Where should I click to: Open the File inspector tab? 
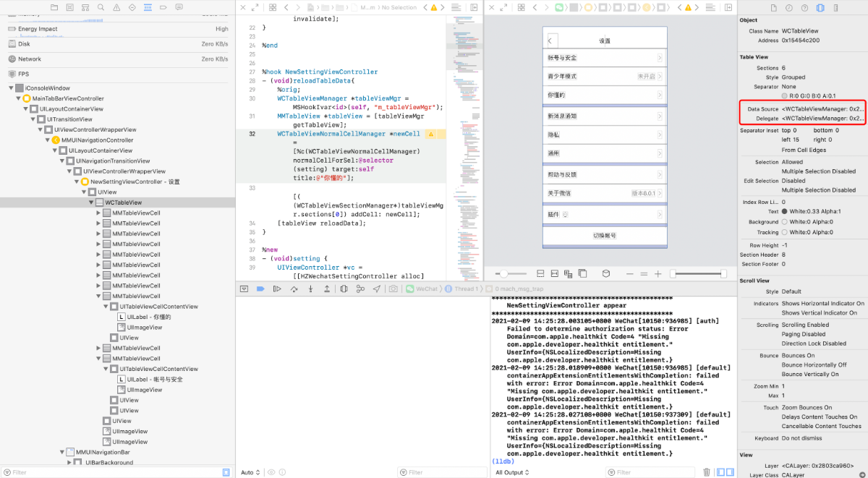[x=774, y=7]
